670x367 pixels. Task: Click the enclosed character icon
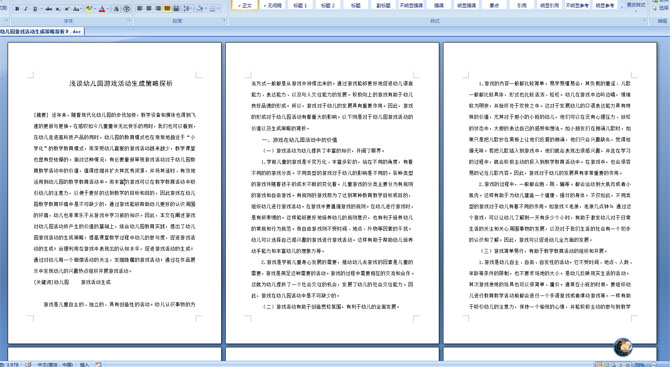[126, 9]
